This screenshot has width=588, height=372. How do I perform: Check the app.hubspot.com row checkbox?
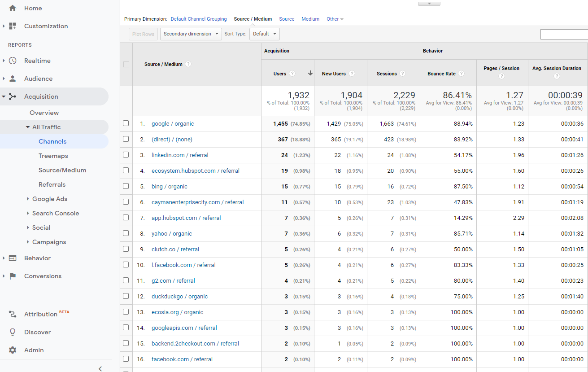click(x=126, y=218)
